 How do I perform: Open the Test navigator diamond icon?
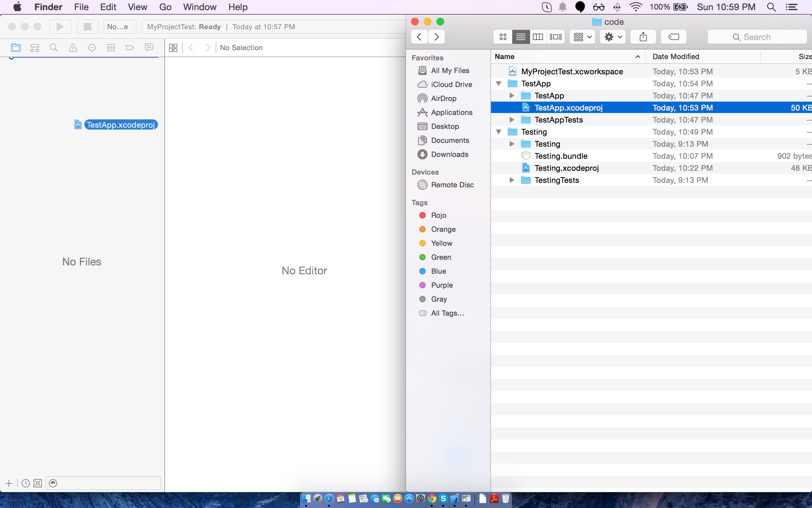click(x=92, y=48)
